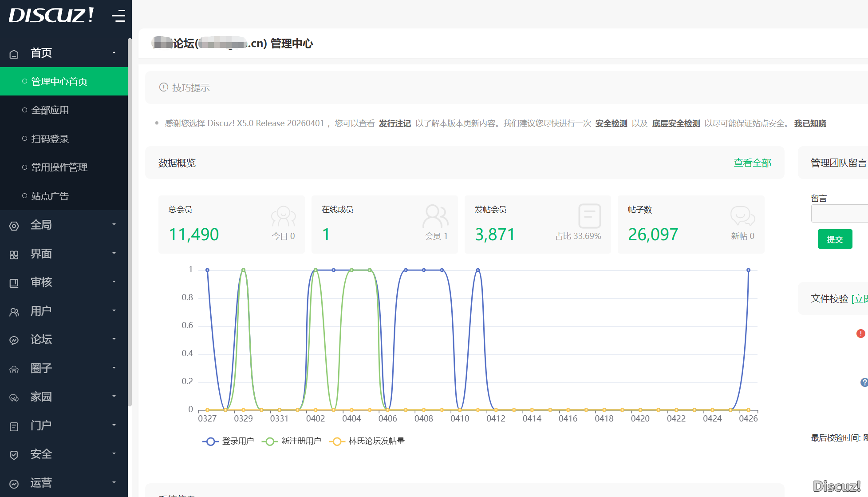This screenshot has width=868, height=497.
Task: Click the hamburger menu collapse icon
Action: pyautogui.click(x=118, y=16)
